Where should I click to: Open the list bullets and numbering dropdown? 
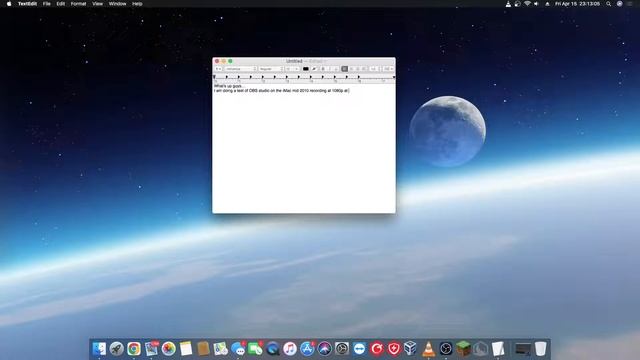(x=389, y=69)
